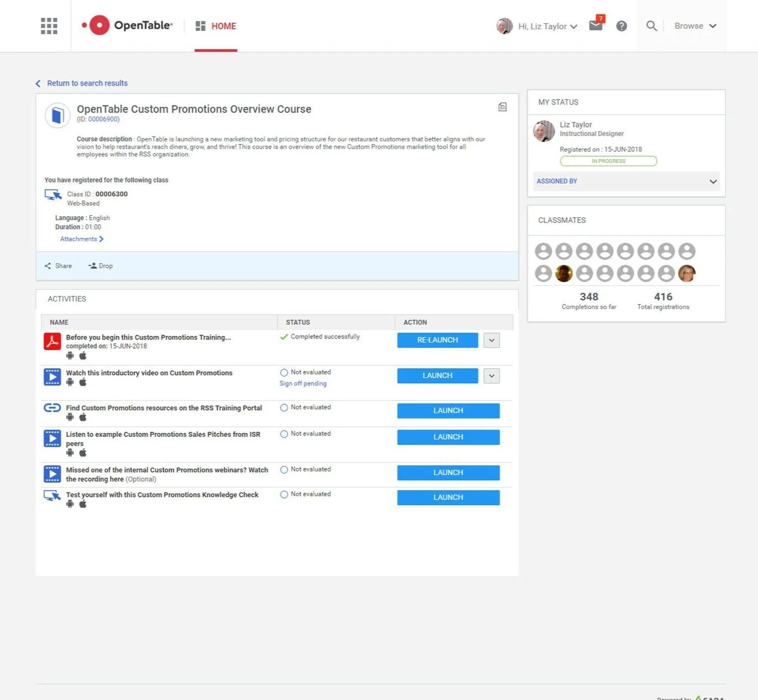Viewport: 758px width, 700px height.
Task: Click Liz Taylor's photo in My Status
Action: [544, 131]
